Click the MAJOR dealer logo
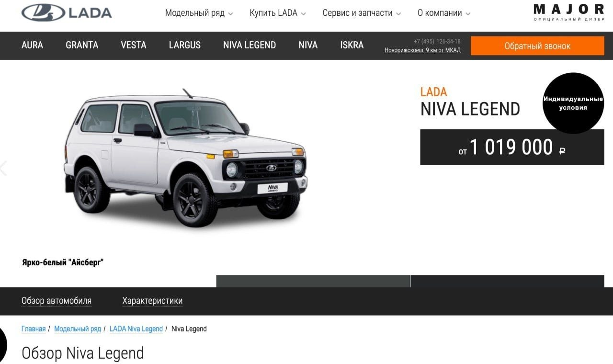 tap(569, 12)
